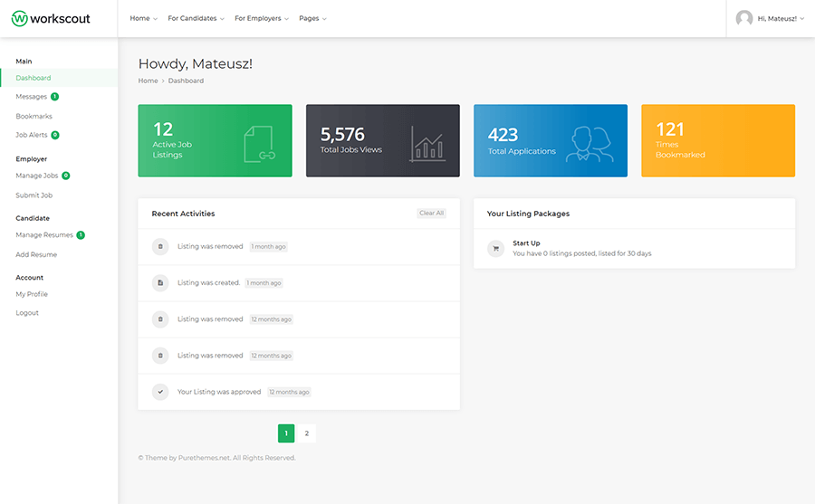Viewport: 815px width, 504px height.
Task: Click the shopping cart icon beside Start Up
Action: point(495,248)
